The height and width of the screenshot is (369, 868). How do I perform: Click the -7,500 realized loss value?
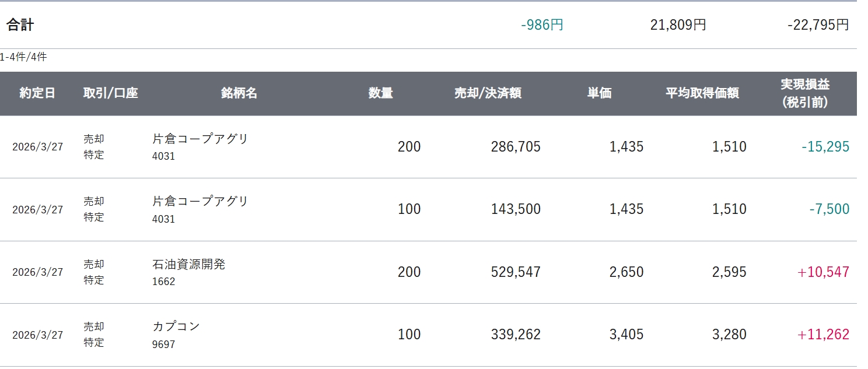point(829,209)
